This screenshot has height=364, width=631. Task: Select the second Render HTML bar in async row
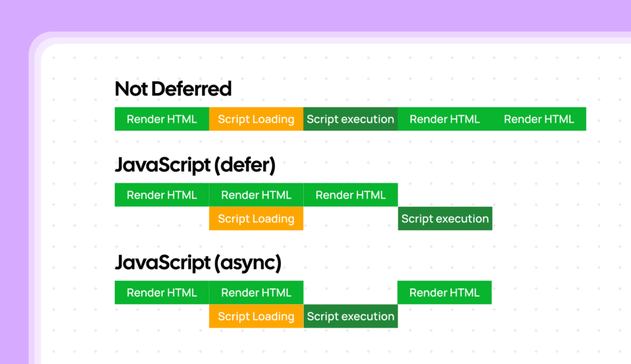(256, 293)
